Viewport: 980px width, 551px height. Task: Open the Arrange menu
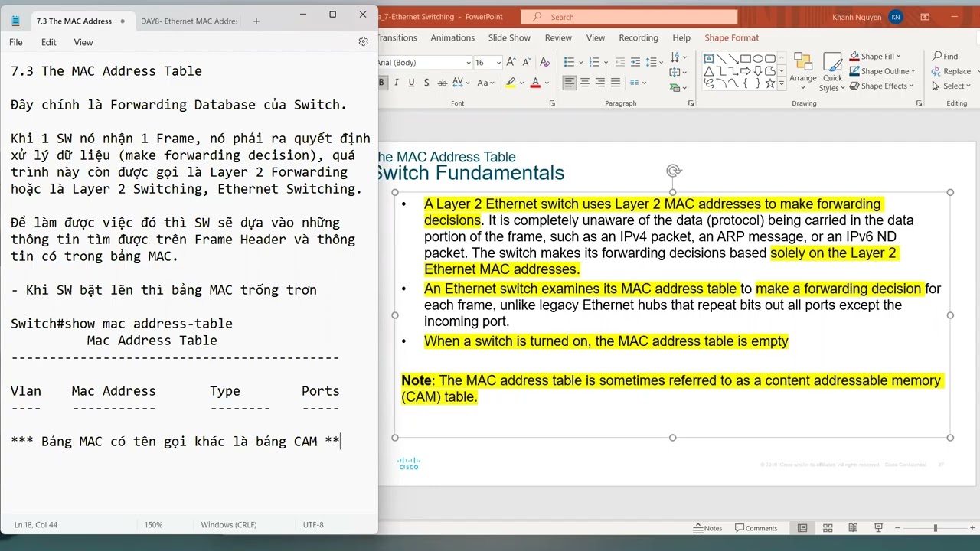point(803,72)
